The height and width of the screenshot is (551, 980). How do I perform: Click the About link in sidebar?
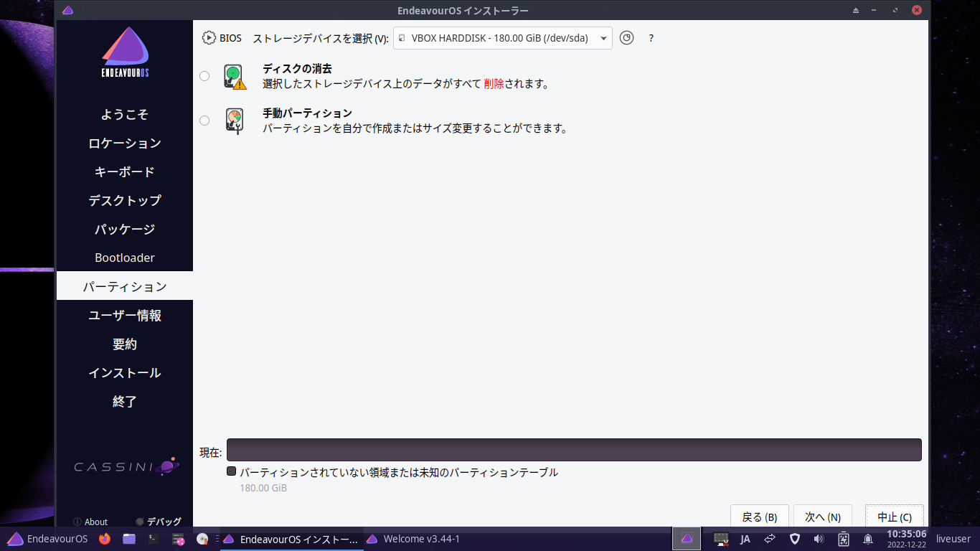click(90, 522)
